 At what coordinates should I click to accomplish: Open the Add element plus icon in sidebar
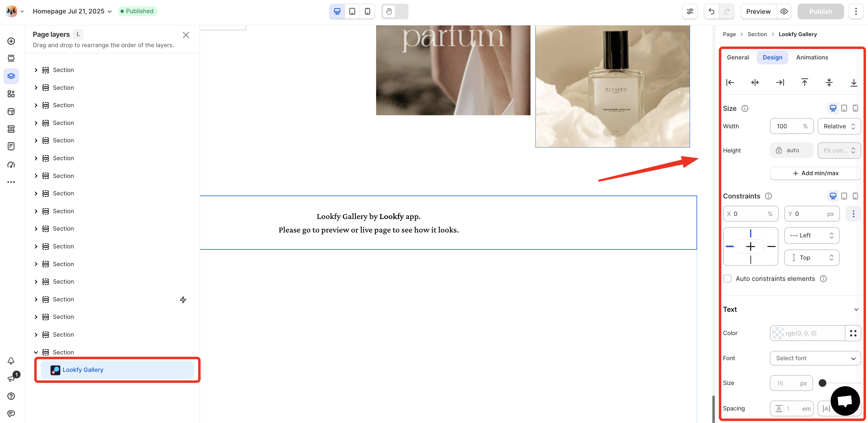pyautogui.click(x=11, y=41)
